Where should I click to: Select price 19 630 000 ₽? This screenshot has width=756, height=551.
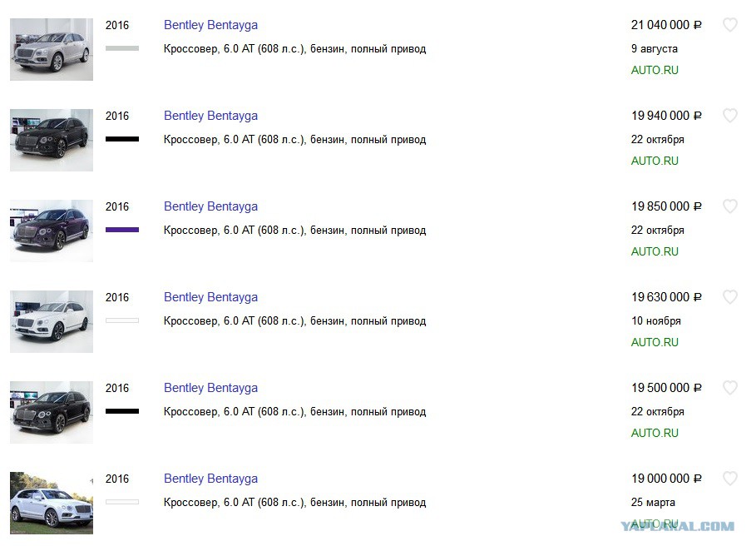666,297
